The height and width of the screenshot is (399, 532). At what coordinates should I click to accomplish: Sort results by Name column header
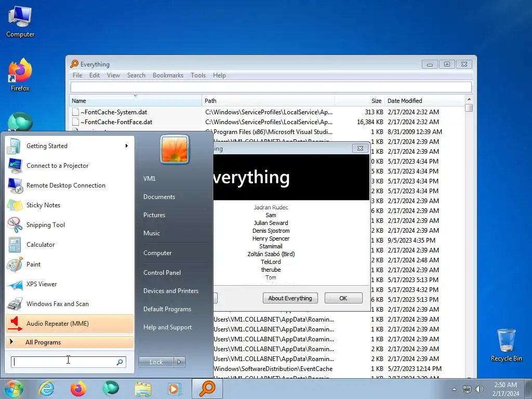(x=136, y=101)
